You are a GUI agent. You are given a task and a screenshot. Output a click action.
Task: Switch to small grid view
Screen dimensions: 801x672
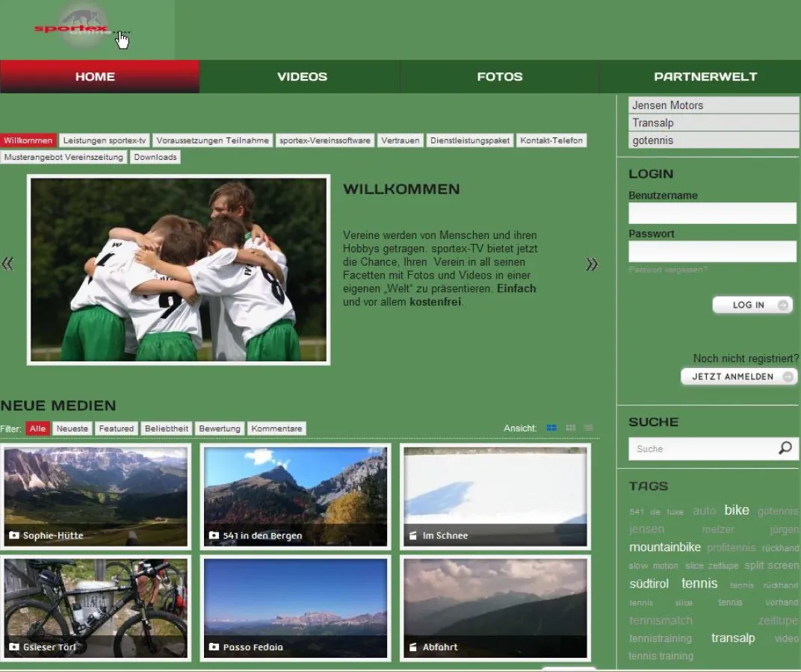(x=571, y=428)
